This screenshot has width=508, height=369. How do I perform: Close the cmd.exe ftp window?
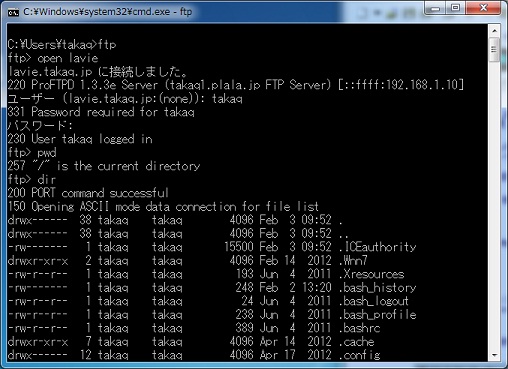click(x=483, y=8)
